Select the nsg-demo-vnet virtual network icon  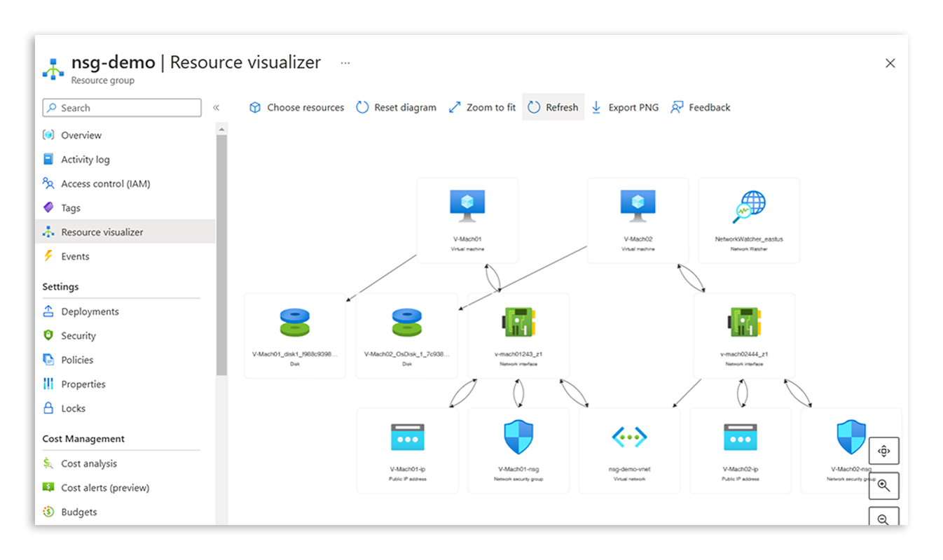(628, 437)
